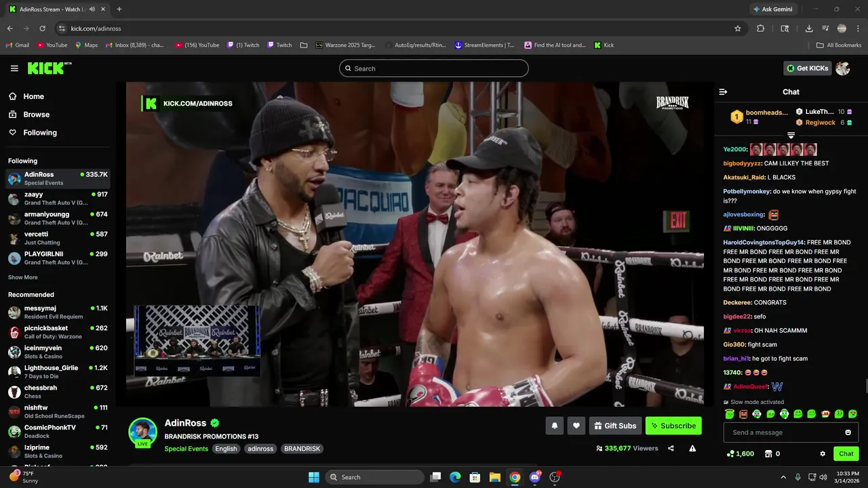Click the Get KICKs button
Viewport: 868px width, 488px height.
(808, 68)
